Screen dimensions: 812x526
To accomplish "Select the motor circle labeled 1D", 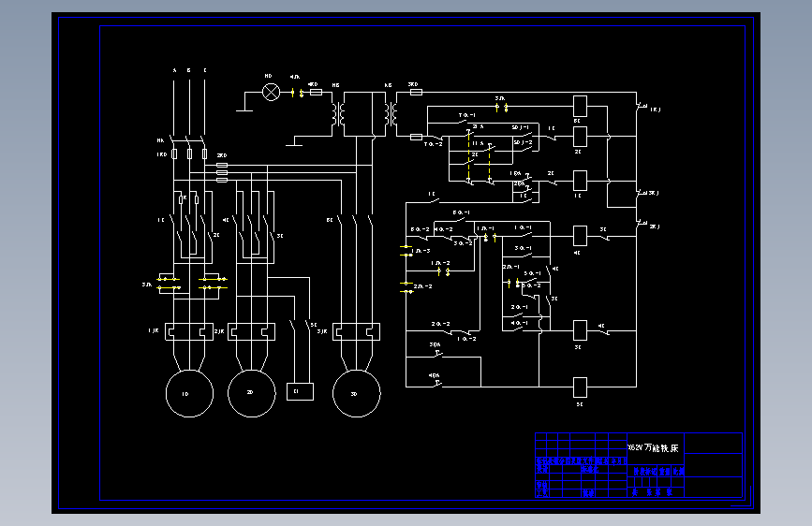I will 189,393.
